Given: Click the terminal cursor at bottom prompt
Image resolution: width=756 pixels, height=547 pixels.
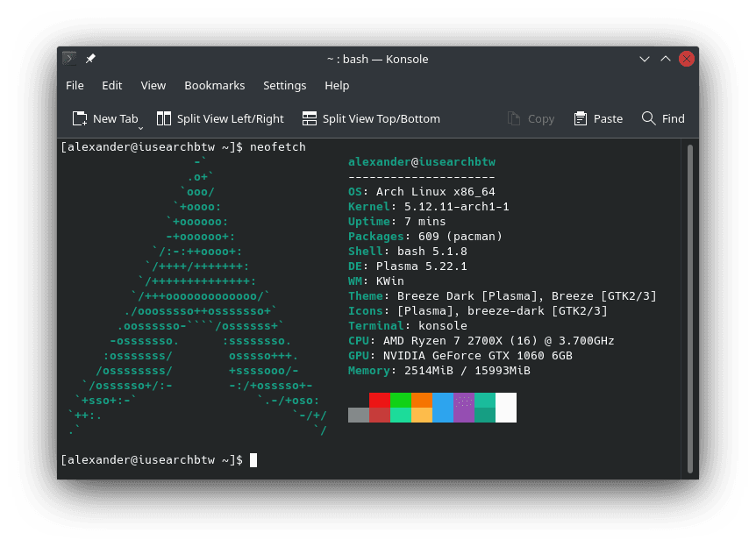Looking at the screenshot, I should click(253, 460).
